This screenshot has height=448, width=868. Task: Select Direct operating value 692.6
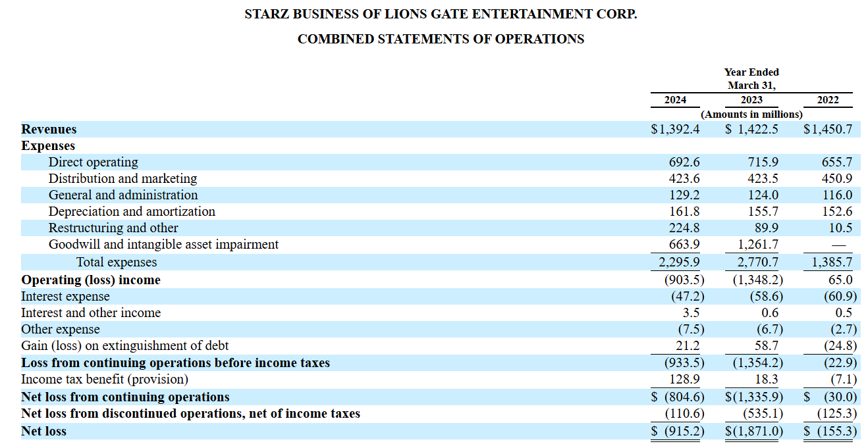[x=684, y=162]
